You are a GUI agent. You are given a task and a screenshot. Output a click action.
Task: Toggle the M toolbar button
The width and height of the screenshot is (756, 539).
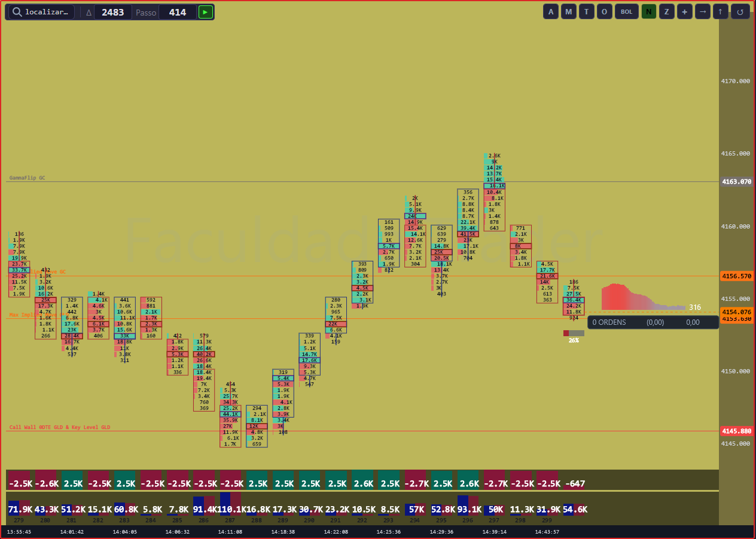[x=568, y=11]
